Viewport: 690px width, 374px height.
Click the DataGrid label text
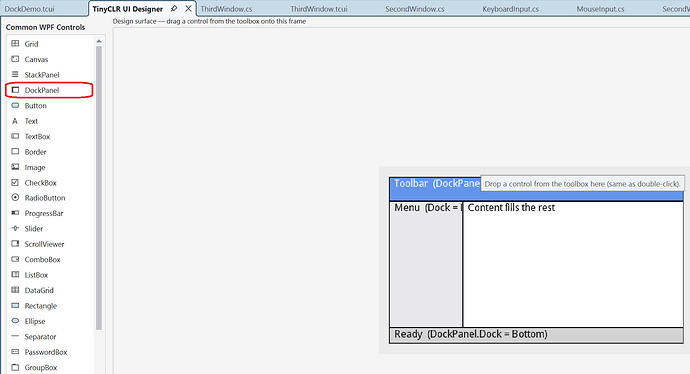(39, 290)
